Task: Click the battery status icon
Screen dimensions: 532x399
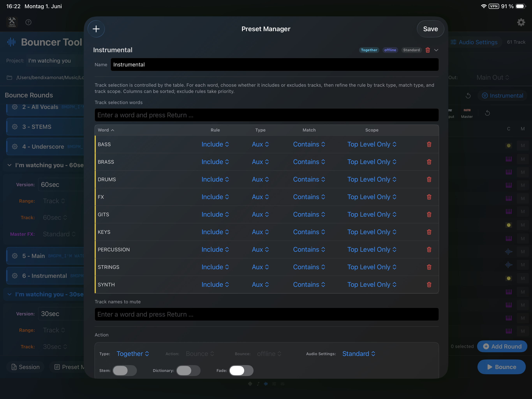Action: 521,6
